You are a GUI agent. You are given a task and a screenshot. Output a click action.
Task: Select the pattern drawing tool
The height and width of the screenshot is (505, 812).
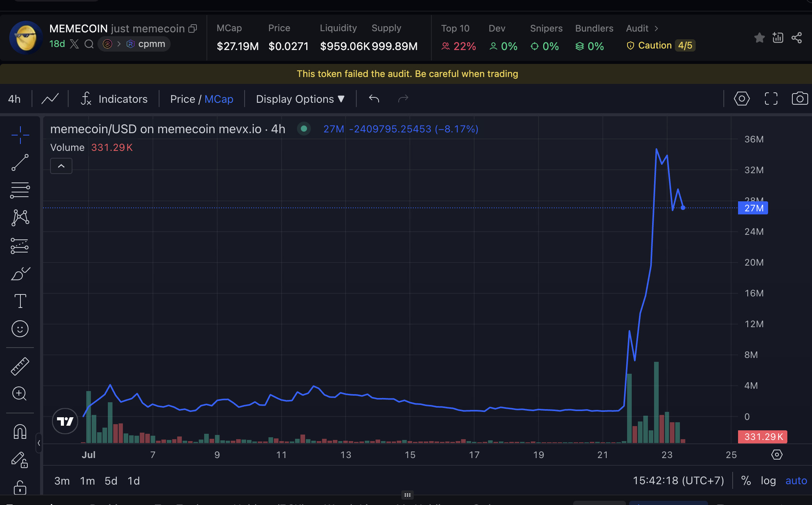pyautogui.click(x=20, y=218)
